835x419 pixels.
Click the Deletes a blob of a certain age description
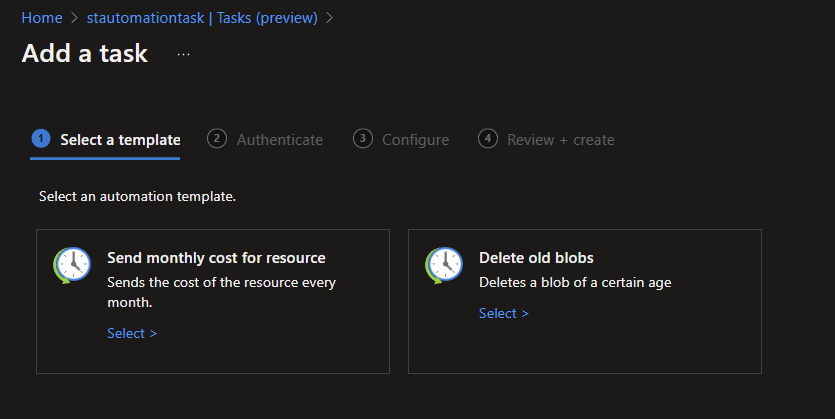(x=574, y=282)
